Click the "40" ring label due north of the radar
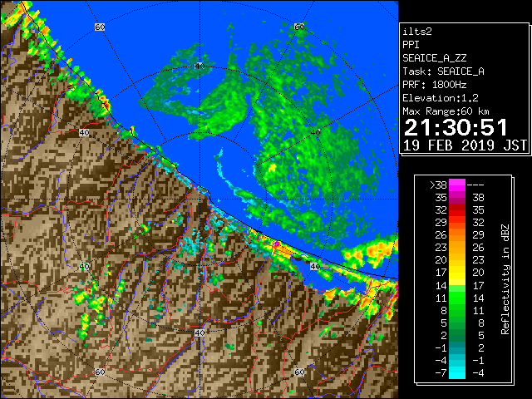Screen dimensions: 532x399 [x=199, y=66]
